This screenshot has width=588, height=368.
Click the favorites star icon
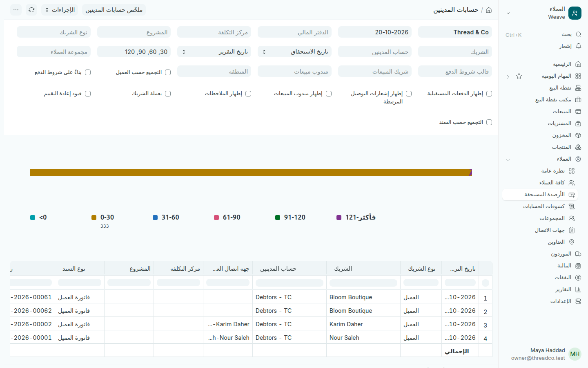[x=519, y=76]
